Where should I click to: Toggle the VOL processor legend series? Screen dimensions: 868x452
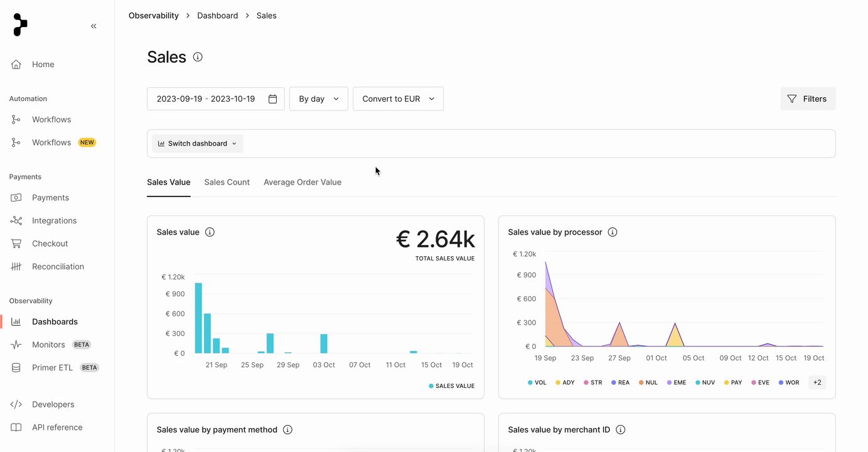point(537,382)
